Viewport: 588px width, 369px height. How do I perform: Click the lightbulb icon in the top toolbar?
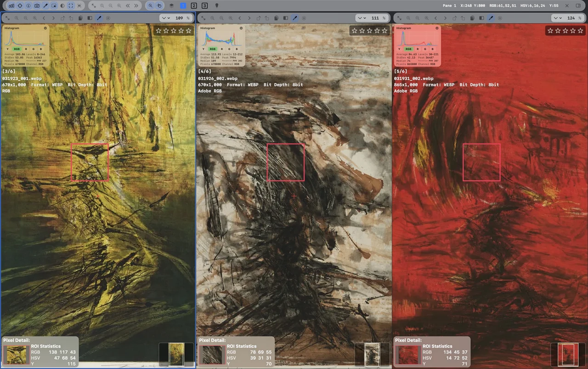pyautogui.click(x=216, y=6)
